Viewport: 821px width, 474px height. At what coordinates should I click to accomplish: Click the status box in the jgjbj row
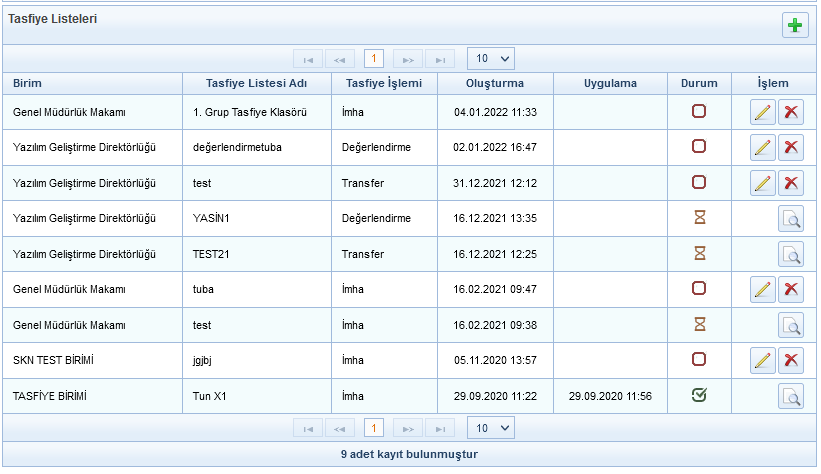(699, 359)
